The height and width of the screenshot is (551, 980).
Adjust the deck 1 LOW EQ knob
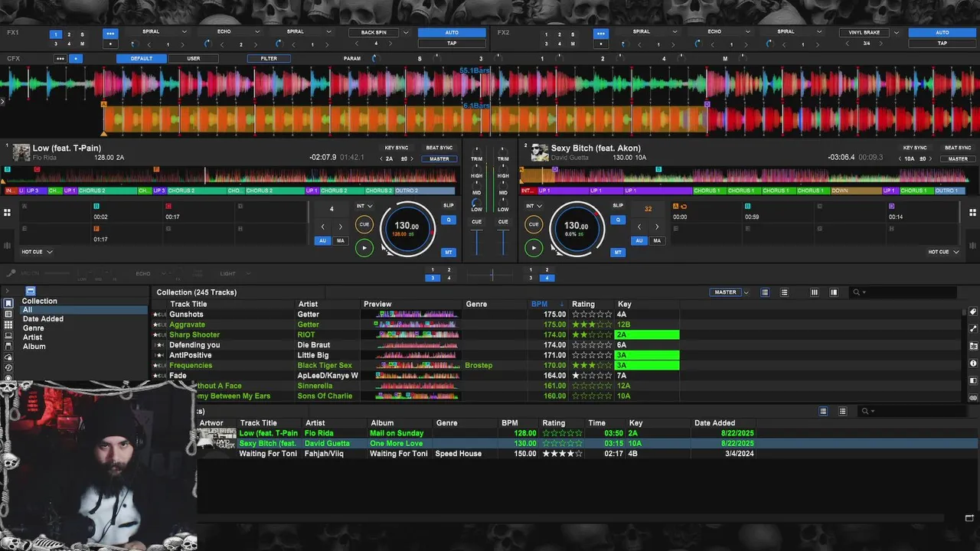(x=476, y=202)
